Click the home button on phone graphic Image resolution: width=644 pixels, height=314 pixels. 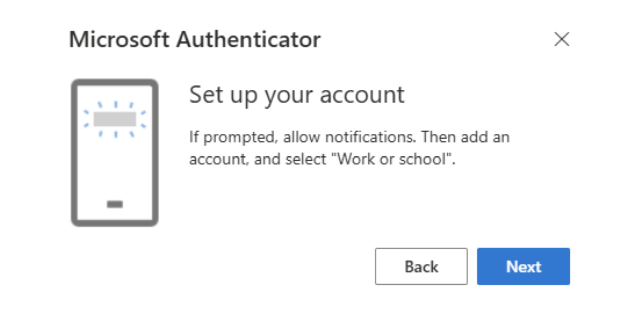(x=115, y=204)
